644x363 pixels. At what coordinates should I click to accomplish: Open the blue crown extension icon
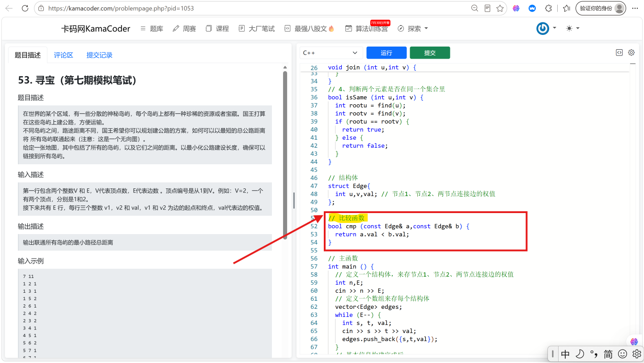532,8
